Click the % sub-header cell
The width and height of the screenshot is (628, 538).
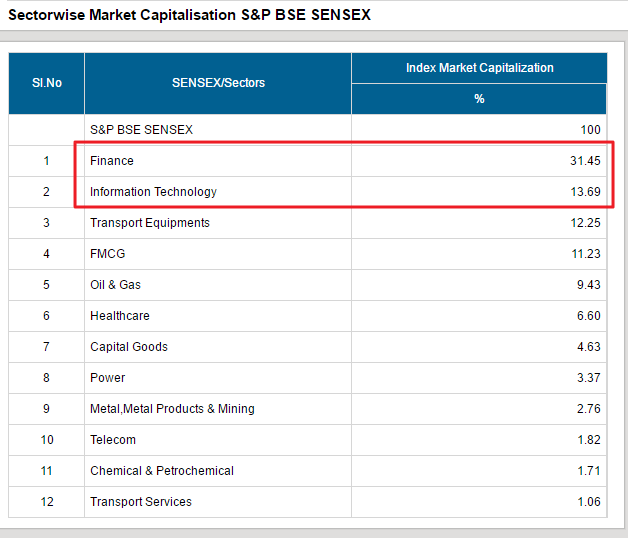click(x=479, y=99)
